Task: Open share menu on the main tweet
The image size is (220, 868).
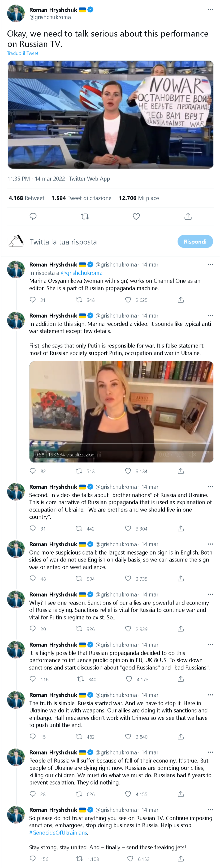Action: pyautogui.click(x=188, y=216)
